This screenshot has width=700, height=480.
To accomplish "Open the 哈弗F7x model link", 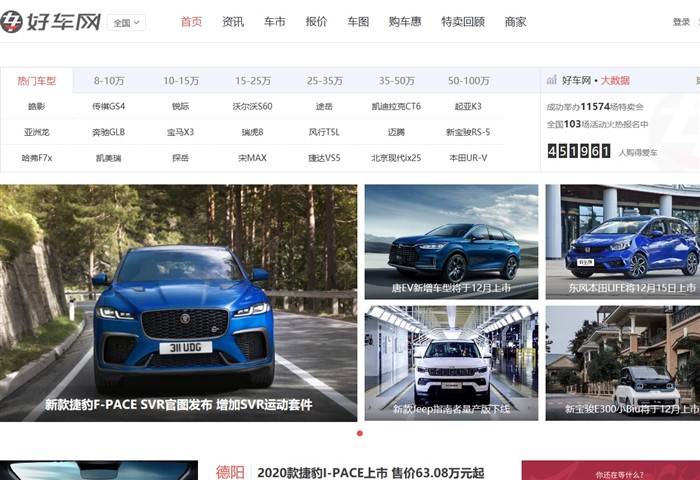I will click(x=37, y=158).
